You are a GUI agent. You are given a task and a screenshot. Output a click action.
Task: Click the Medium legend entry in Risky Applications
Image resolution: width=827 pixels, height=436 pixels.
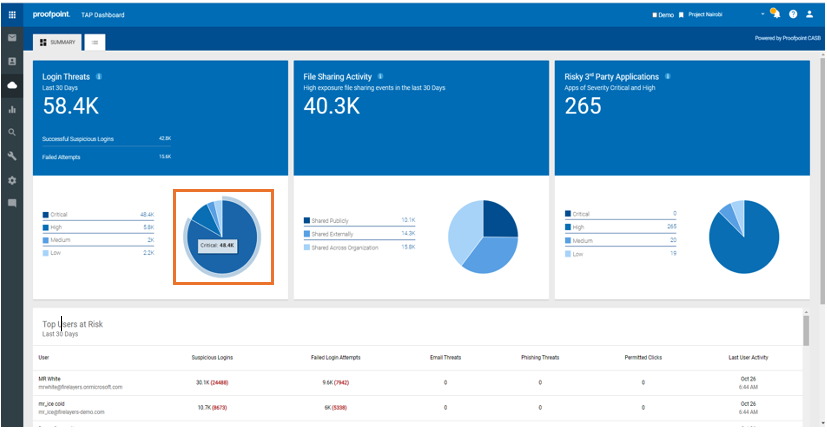coord(620,240)
